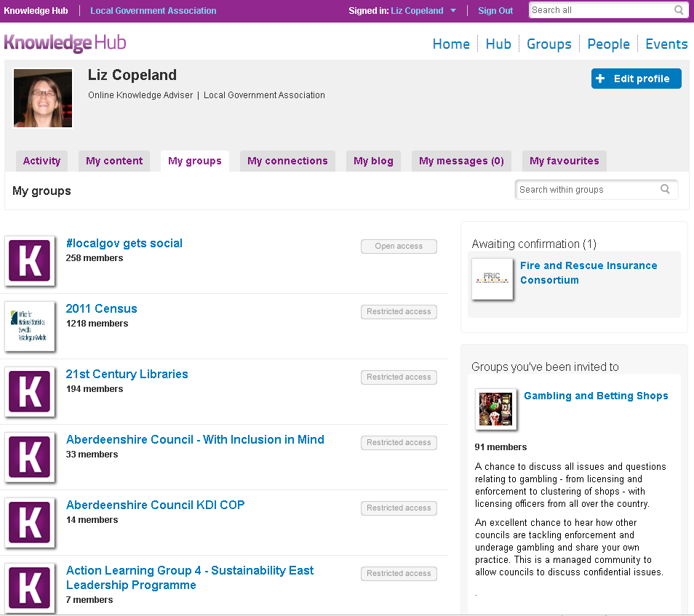The height and width of the screenshot is (616, 694).
Task: Open the Aberdeenshire Council KDI COP K icon
Action: pyautogui.click(x=30, y=523)
